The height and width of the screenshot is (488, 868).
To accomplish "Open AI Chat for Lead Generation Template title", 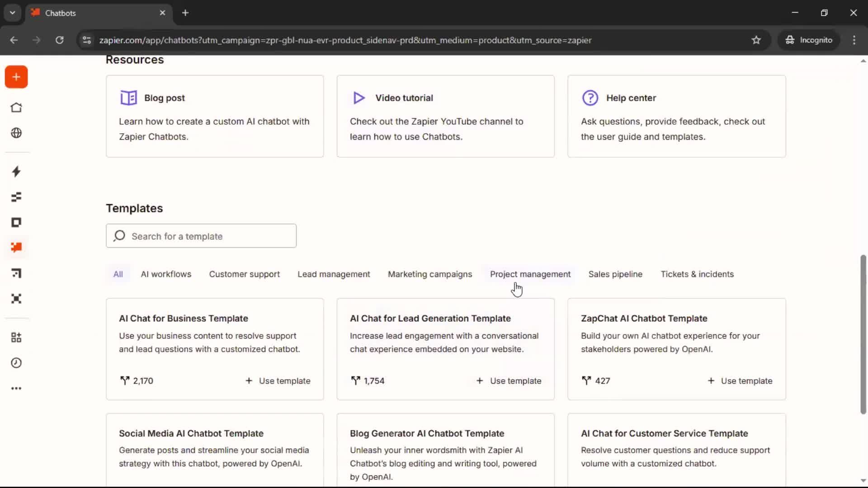I will tap(430, 319).
